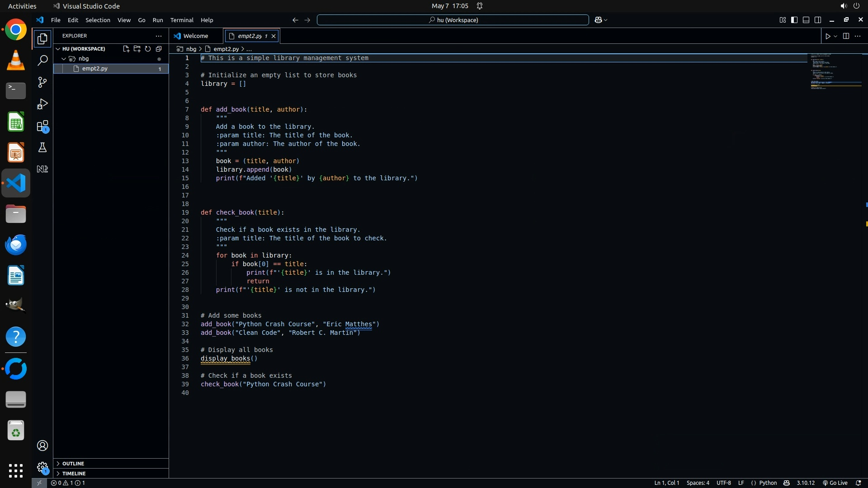Screen dimensions: 868x488
Task: Open the dropdown arrow next to Run button
Action: [x=835, y=36]
